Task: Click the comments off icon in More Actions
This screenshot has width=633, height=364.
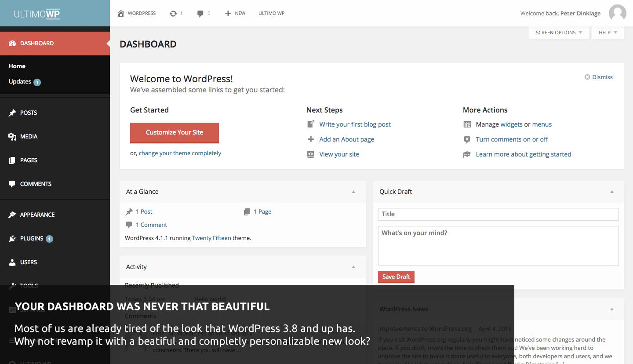Action: point(467,139)
